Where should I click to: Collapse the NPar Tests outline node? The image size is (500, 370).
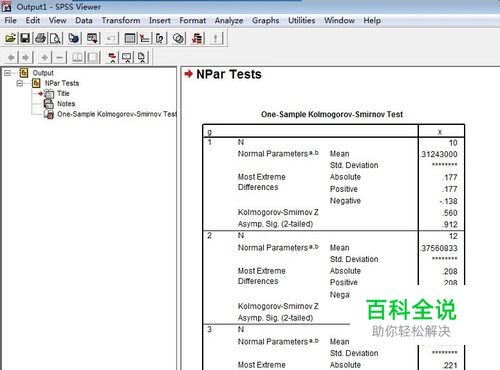(x=20, y=83)
